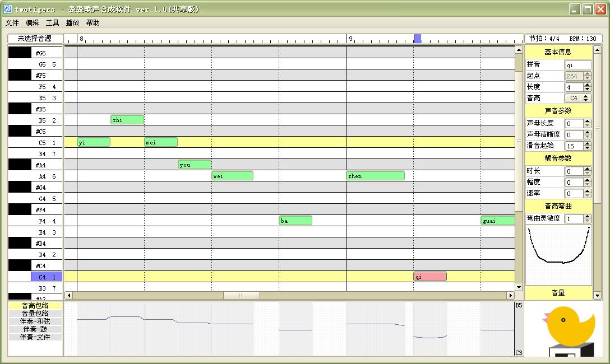Click the piano roll scroll-right arrow
The image size is (610, 364).
tap(511, 295)
